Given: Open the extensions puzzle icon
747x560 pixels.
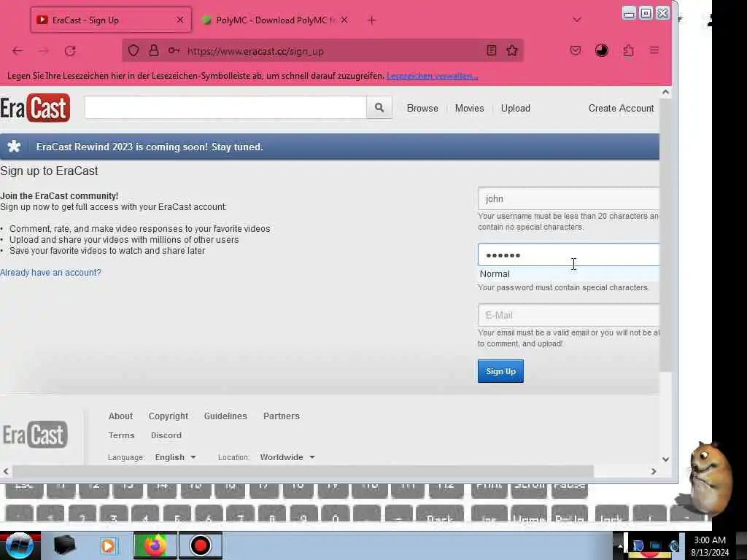Looking at the screenshot, I should click(x=628, y=50).
